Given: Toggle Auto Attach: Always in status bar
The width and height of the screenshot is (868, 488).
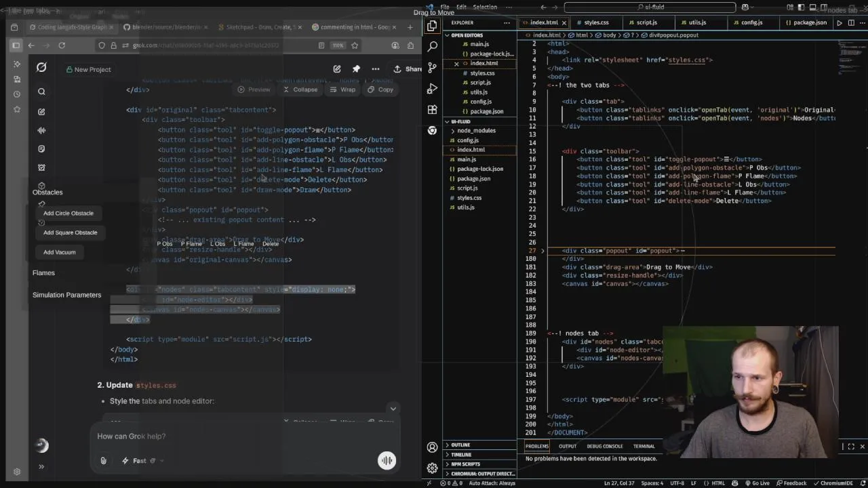Looking at the screenshot, I should point(492,483).
